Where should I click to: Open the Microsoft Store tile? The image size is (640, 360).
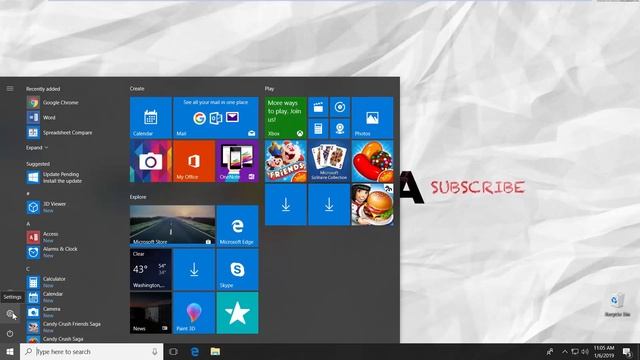(172, 226)
